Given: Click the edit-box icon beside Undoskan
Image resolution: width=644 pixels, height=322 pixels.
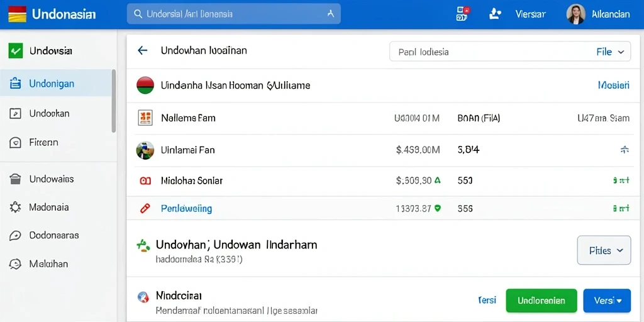Looking at the screenshot, I should pyautogui.click(x=15, y=113).
